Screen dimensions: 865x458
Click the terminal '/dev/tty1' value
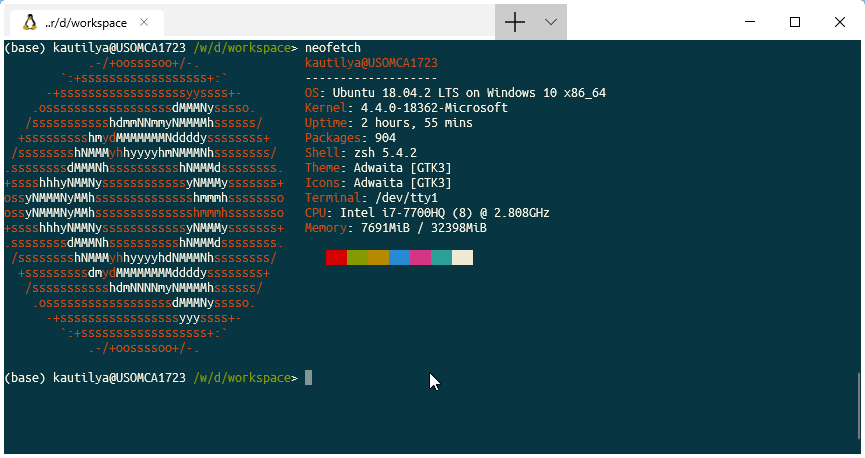point(406,198)
